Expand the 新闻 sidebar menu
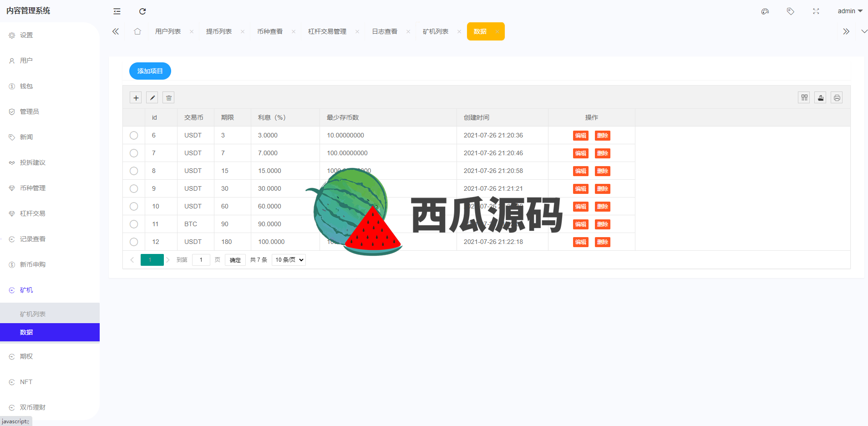This screenshot has width=868, height=426. click(50, 137)
